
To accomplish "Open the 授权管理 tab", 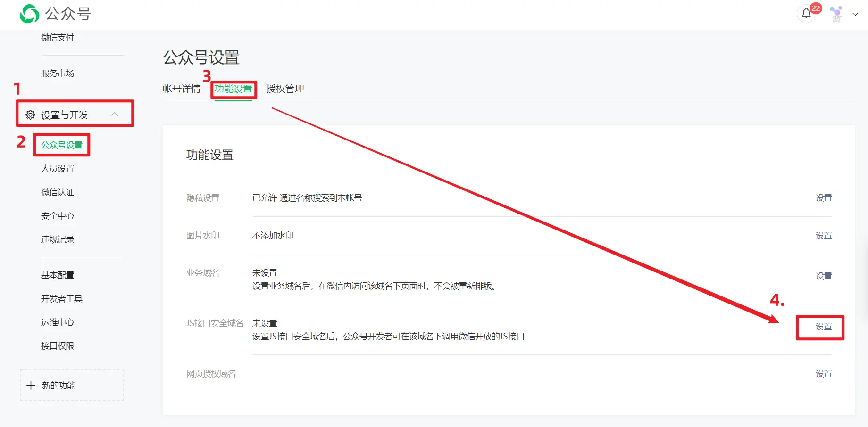I will pyautogui.click(x=285, y=89).
